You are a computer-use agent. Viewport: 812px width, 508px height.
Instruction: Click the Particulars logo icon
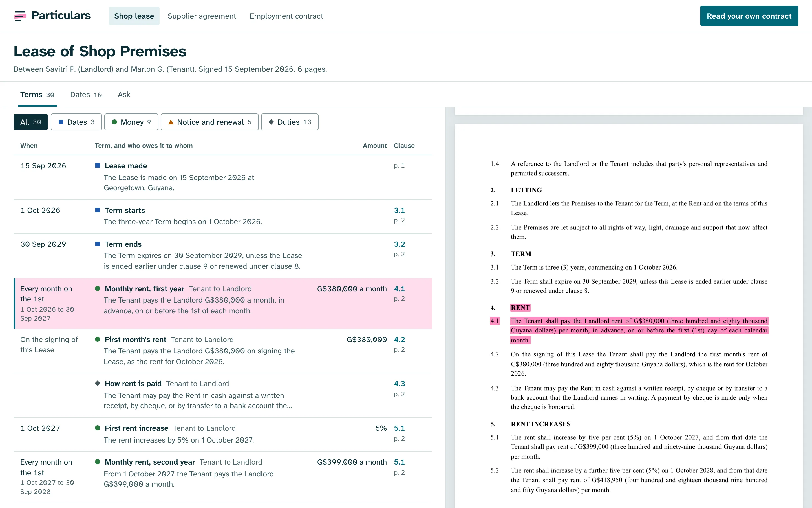[20, 16]
